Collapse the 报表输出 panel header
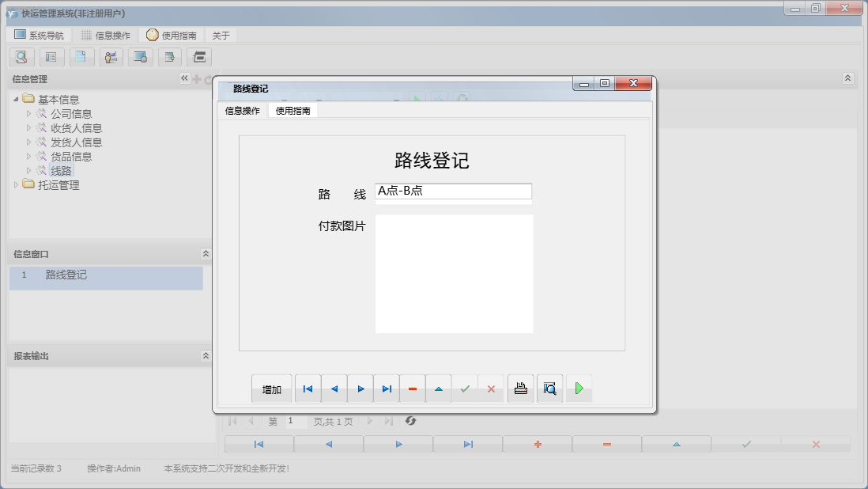The image size is (868, 489). (x=205, y=354)
